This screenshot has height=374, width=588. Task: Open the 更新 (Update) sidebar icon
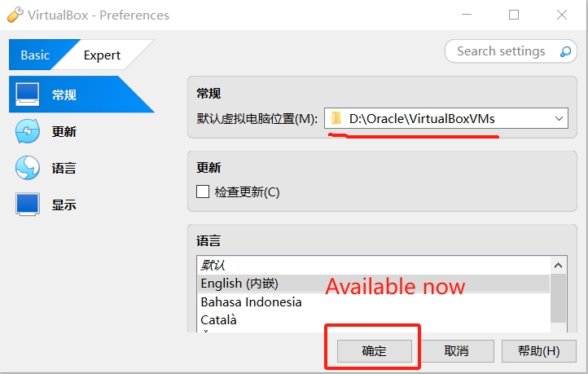[x=28, y=131]
